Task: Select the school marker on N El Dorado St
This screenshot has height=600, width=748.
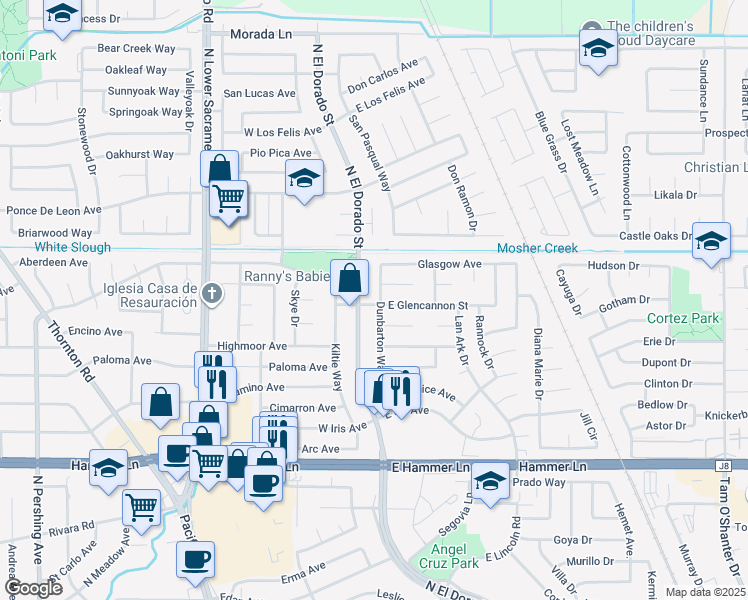Action: [305, 180]
